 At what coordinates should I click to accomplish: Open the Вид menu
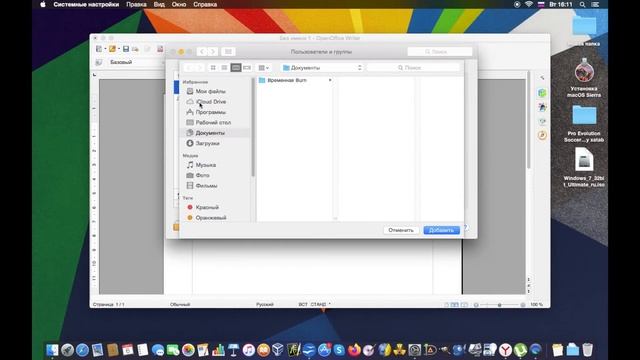(159, 4)
